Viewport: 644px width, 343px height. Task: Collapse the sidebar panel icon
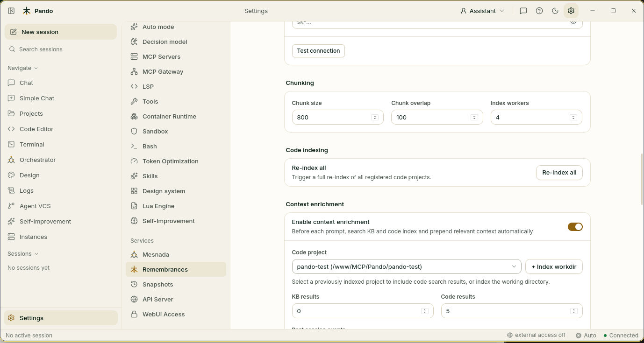(x=11, y=11)
